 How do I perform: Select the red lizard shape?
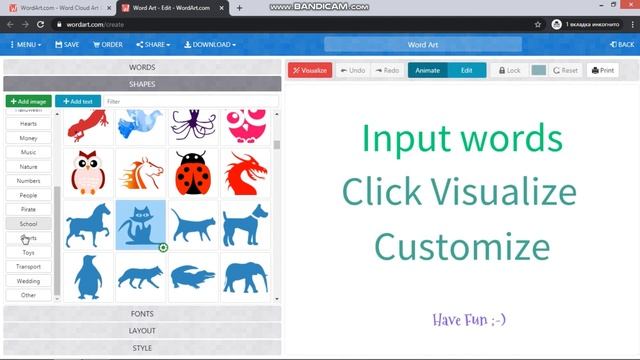[88, 126]
